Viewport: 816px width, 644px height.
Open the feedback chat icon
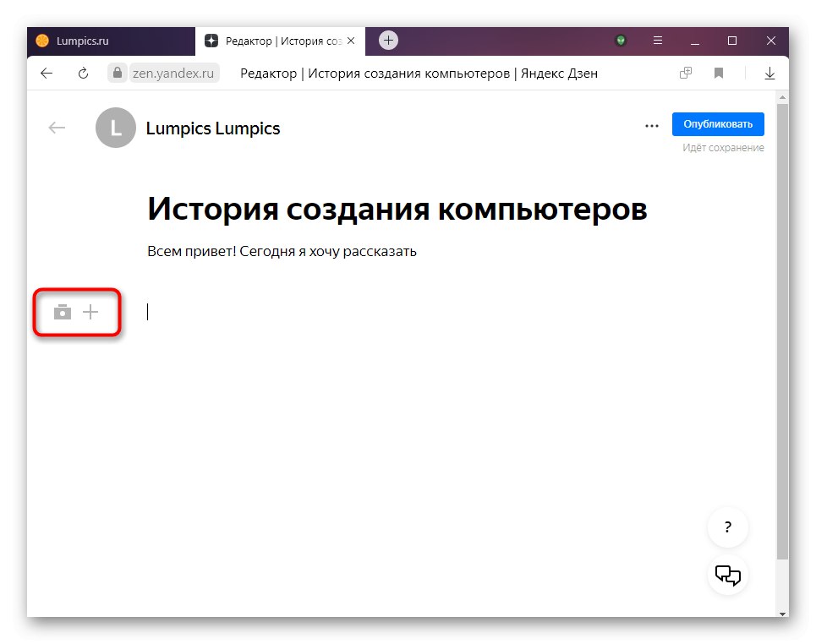[x=727, y=575]
